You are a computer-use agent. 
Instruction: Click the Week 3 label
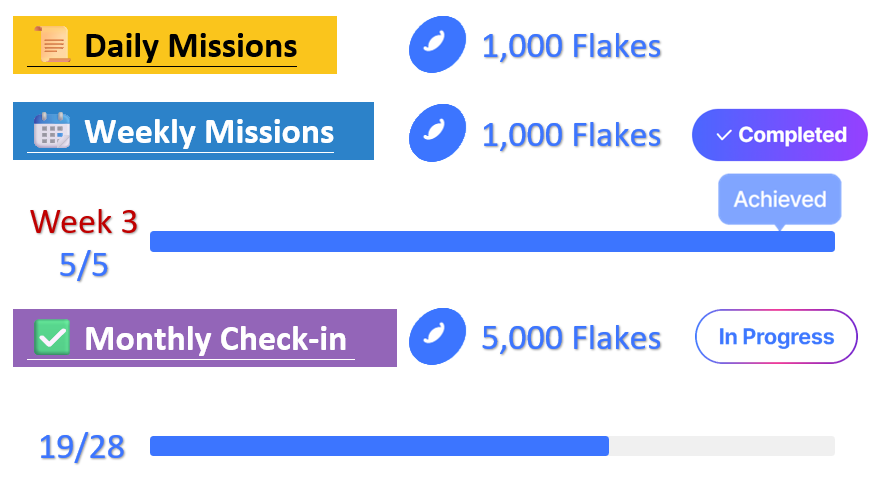point(84,222)
